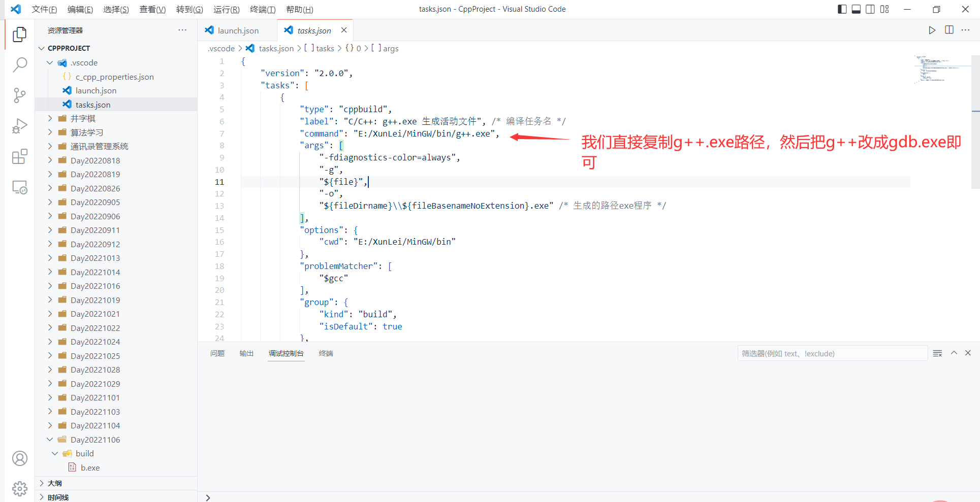Switch to the 问题 panel tab
The image size is (980, 502).
coord(217,353)
